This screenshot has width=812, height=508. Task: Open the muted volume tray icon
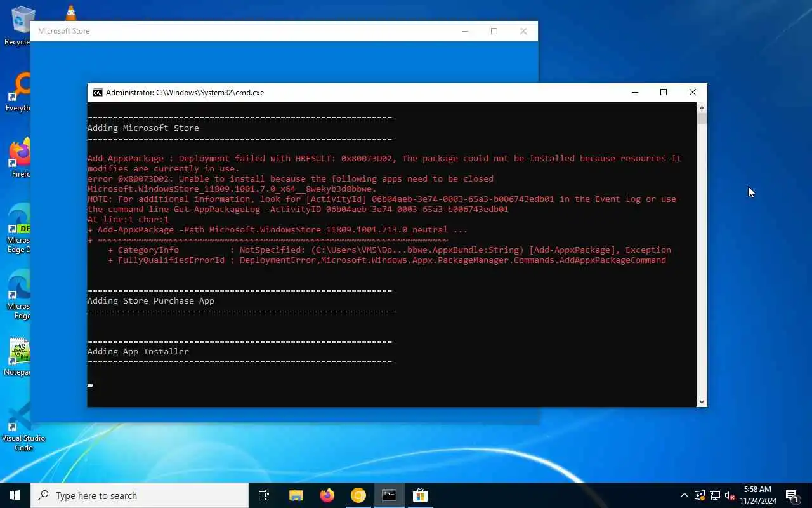(730, 495)
